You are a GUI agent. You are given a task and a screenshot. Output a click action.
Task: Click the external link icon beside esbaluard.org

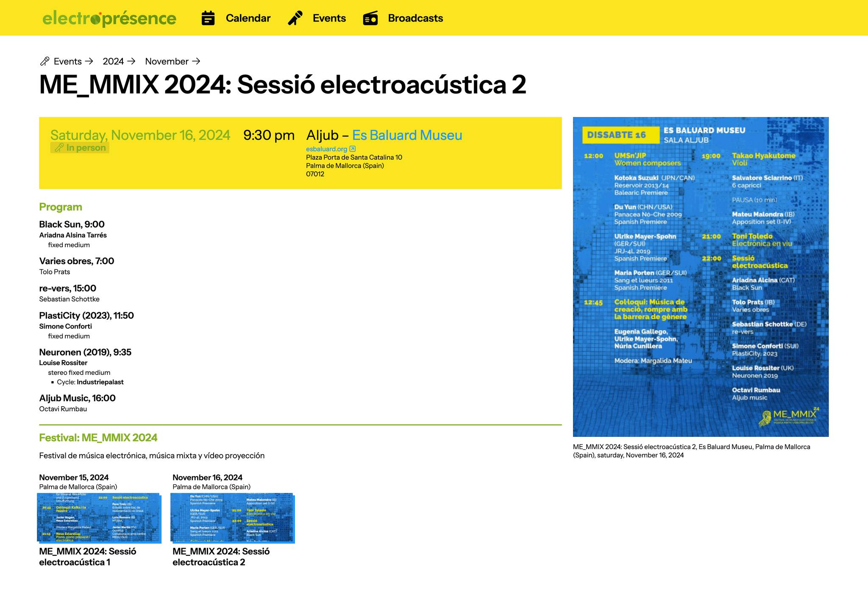[353, 149]
